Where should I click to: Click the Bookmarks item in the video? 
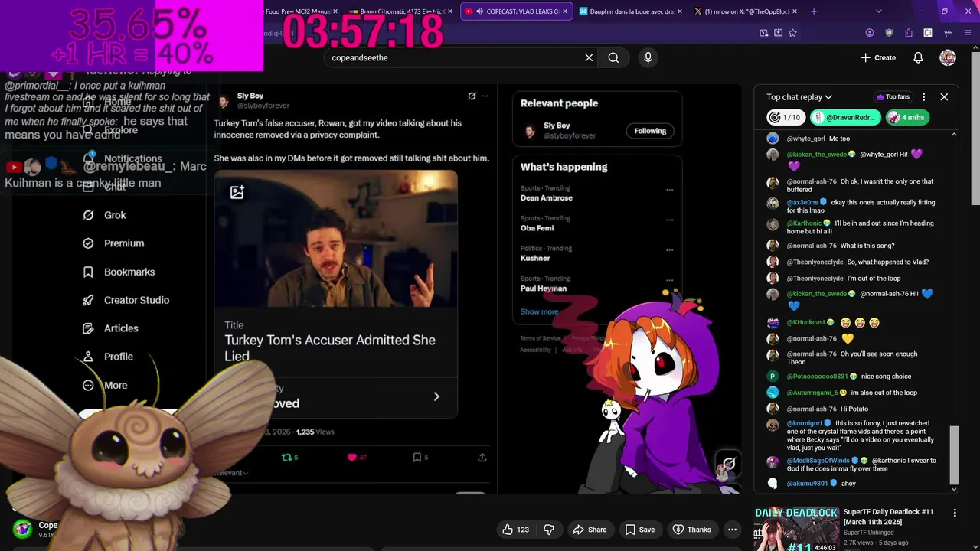coord(129,272)
